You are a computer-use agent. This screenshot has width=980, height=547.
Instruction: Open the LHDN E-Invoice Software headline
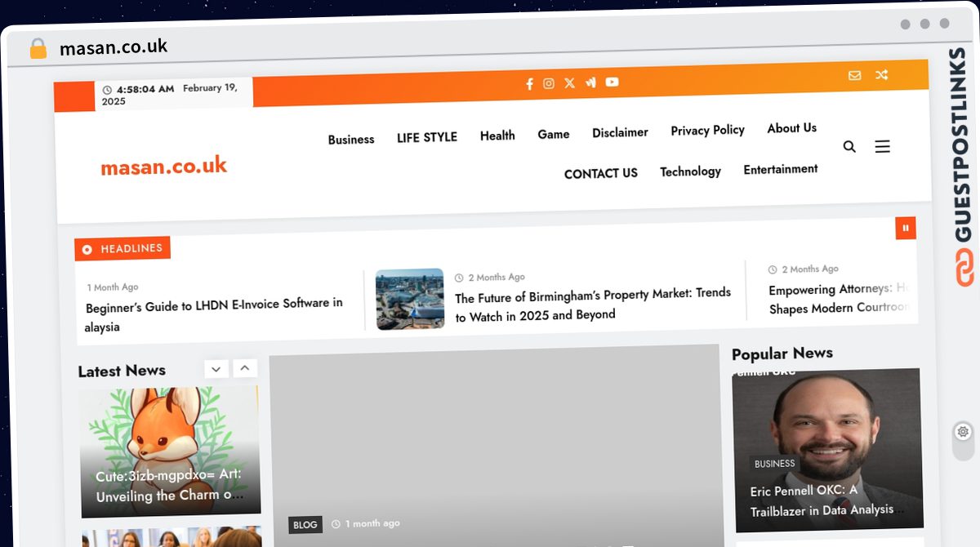coord(215,315)
